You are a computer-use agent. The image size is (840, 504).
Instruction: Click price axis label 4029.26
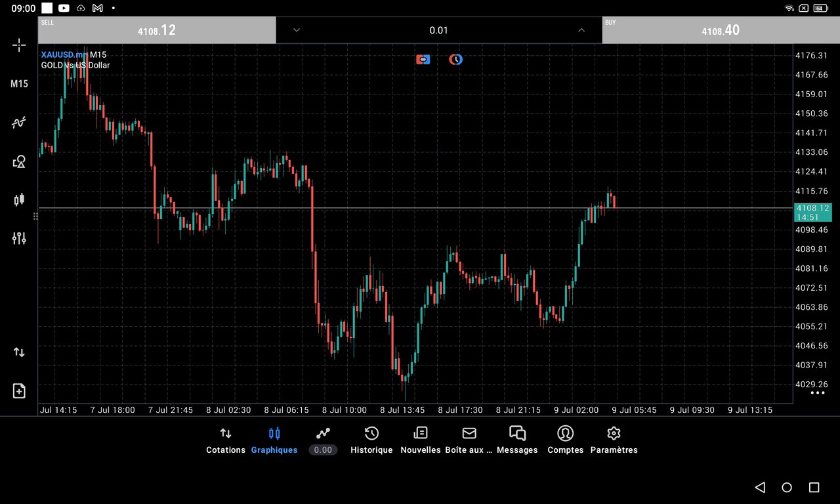(x=811, y=384)
